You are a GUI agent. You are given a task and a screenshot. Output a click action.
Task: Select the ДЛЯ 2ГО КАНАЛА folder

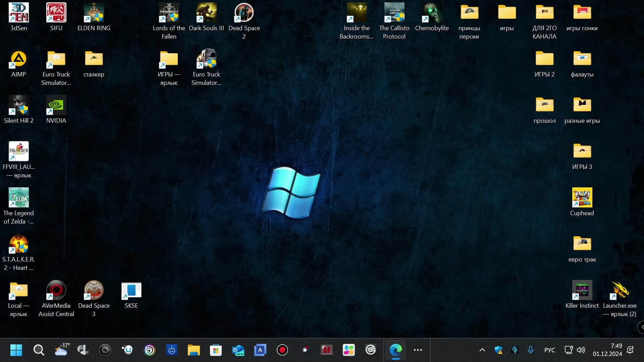coord(544,21)
